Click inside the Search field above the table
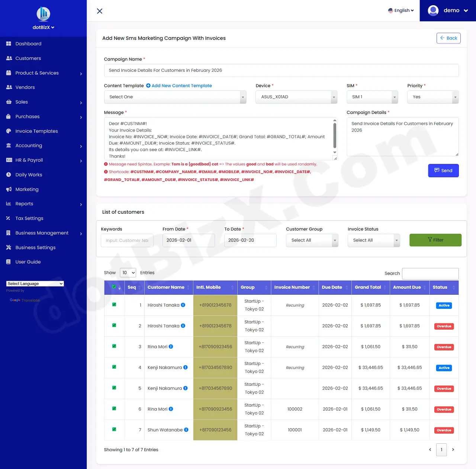The width and height of the screenshot is (476, 469). [x=430, y=274]
